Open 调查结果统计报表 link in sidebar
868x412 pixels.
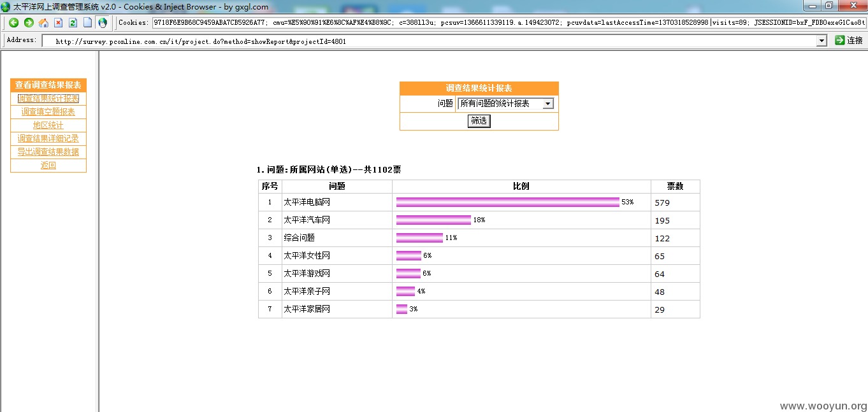point(48,99)
